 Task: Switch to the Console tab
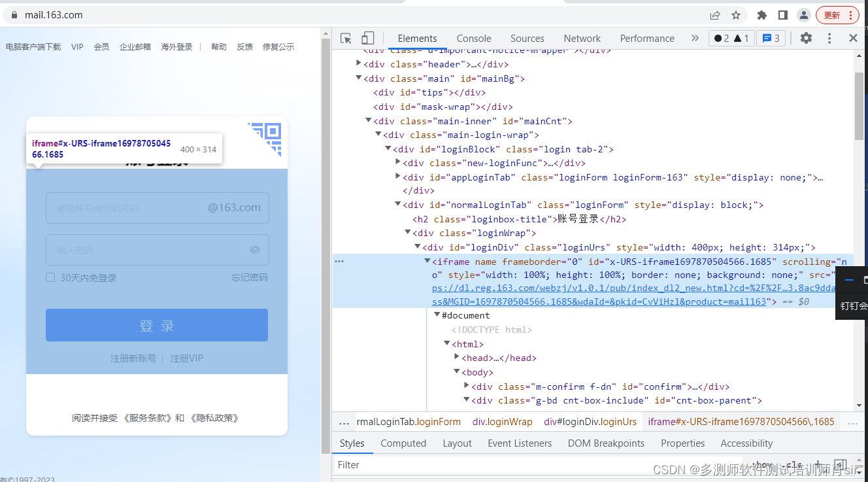(474, 39)
